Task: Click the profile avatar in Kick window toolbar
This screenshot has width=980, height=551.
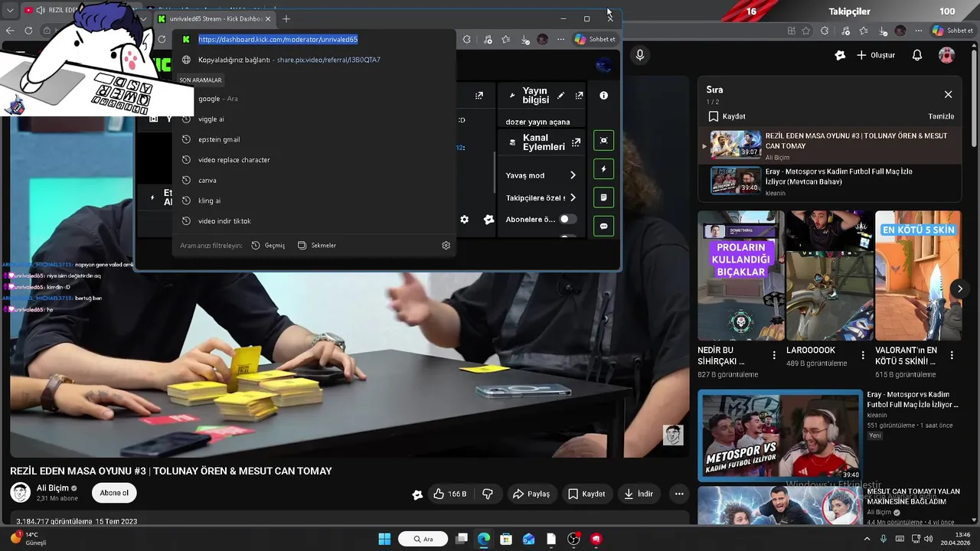Action: [x=543, y=39]
